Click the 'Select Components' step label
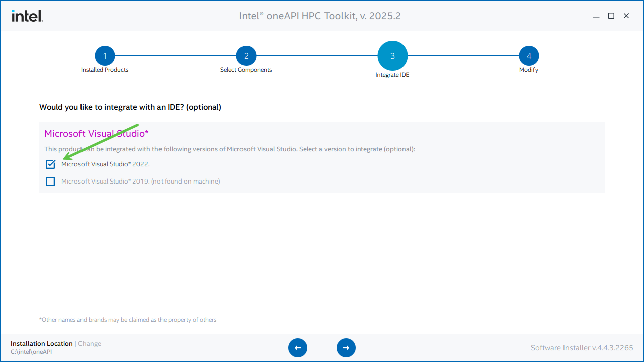This screenshot has height=362, width=644. pos(246,70)
